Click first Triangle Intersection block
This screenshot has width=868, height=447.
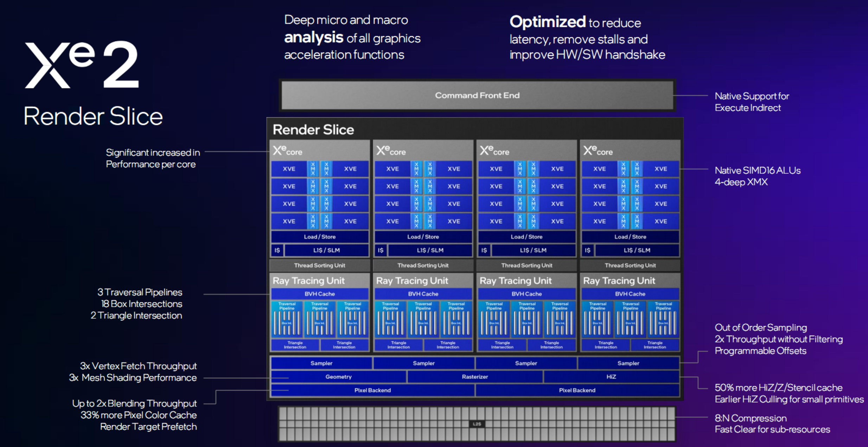295,345
